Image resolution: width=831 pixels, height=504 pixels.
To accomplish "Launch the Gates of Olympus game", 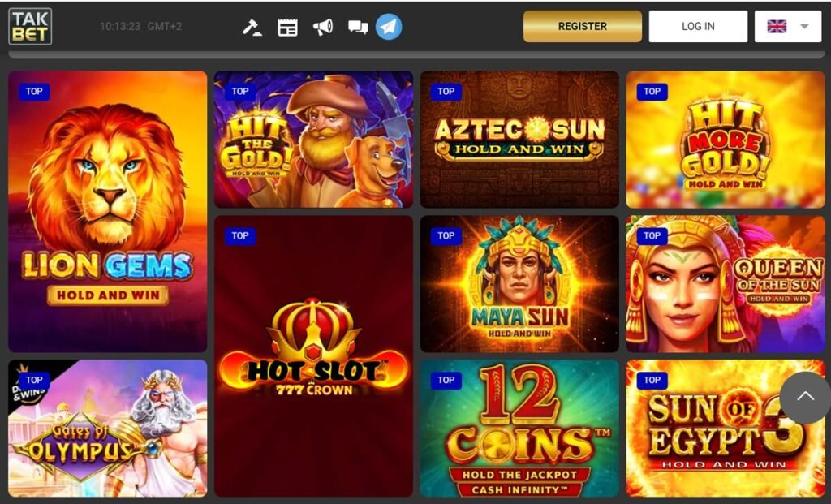I will pyautogui.click(x=108, y=429).
